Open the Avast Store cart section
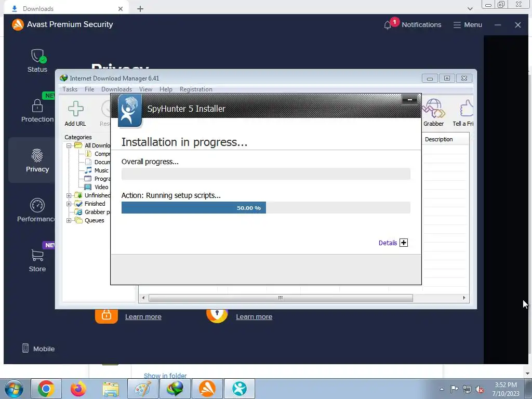Screen dimensions: 532x399 click(x=37, y=260)
